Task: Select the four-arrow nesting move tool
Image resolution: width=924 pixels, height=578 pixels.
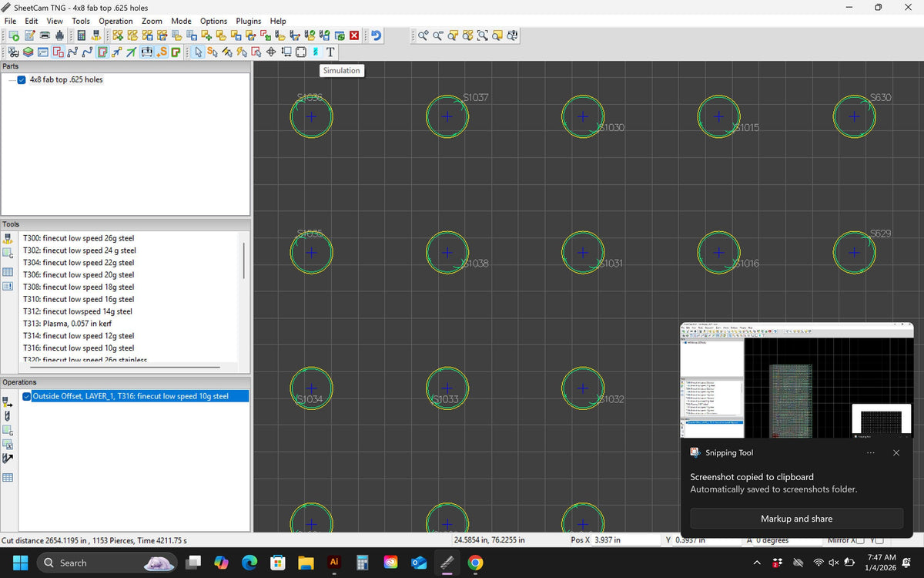Action: [x=271, y=52]
